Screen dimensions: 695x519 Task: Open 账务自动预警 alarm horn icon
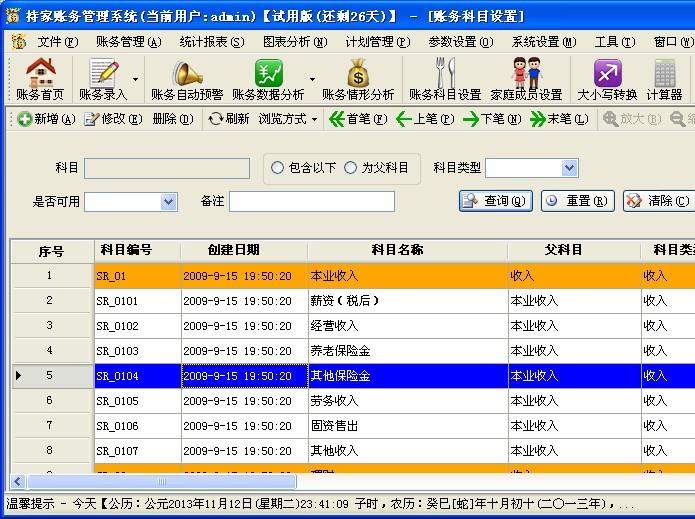coord(187,74)
